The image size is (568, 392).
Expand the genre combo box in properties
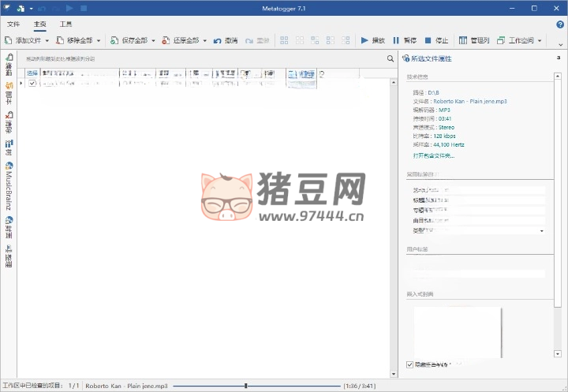(541, 231)
